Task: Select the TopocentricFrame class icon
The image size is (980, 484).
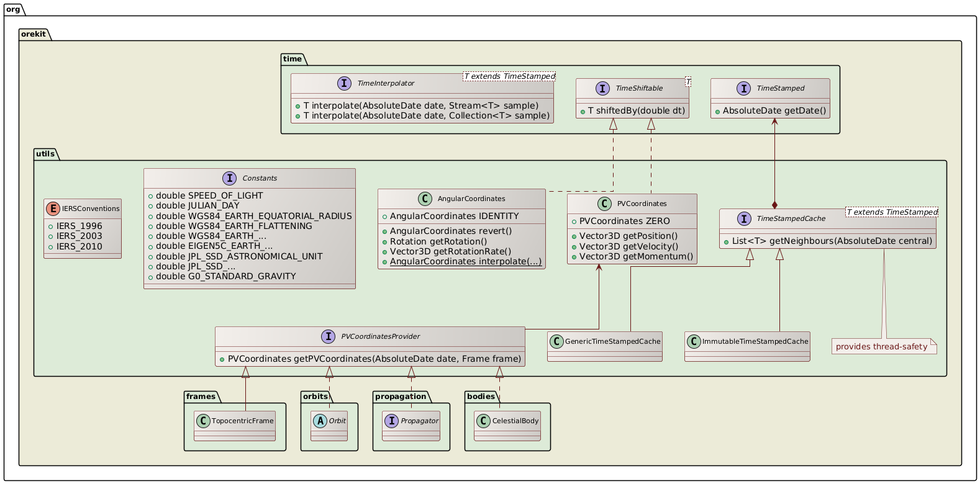Action: 202,421
